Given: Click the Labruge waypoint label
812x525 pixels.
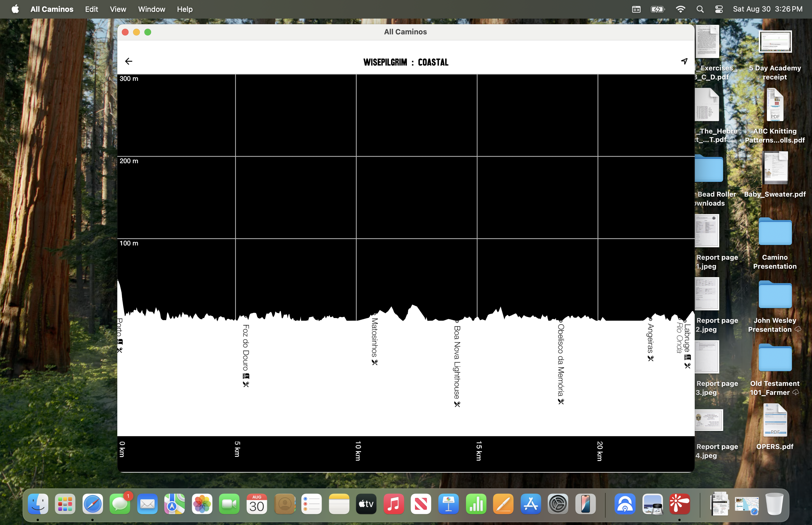Looking at the screenshot, I should click(x=687, y=338).
